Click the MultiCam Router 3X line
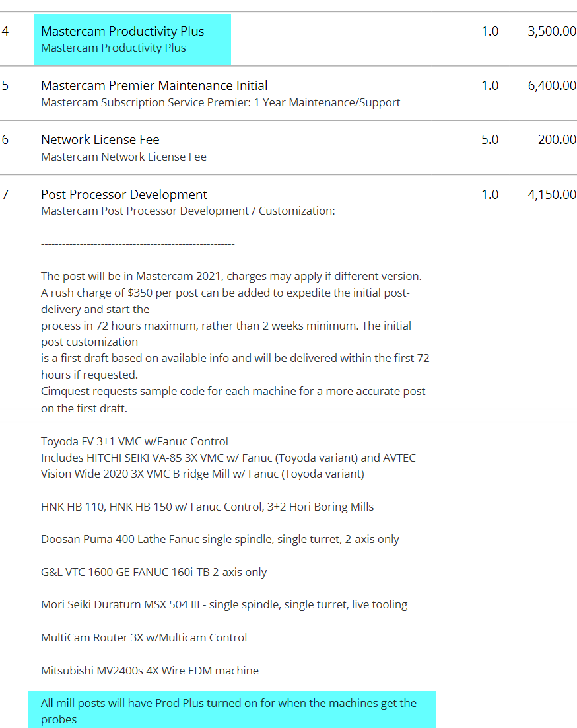577x728 pixels. pos(144,637)
